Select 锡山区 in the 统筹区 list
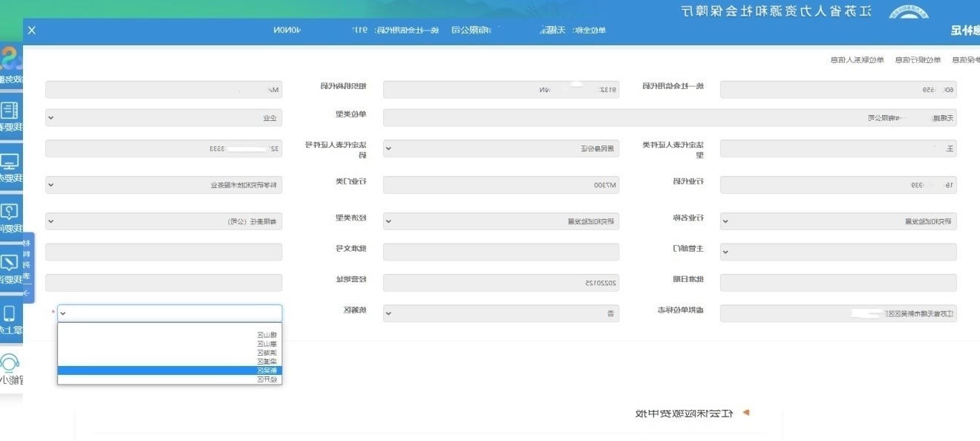Image resolution: width=980 pixels, height=441 pixels. point(170,335)
